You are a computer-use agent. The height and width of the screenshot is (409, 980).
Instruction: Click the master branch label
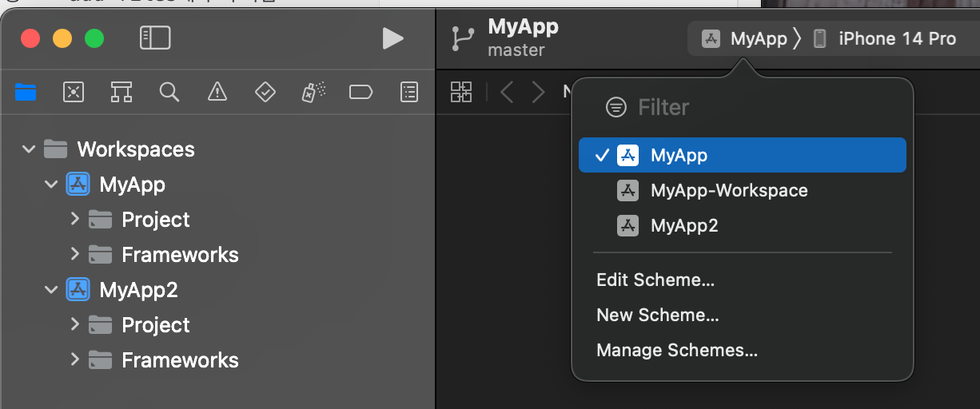coord(516,50)
